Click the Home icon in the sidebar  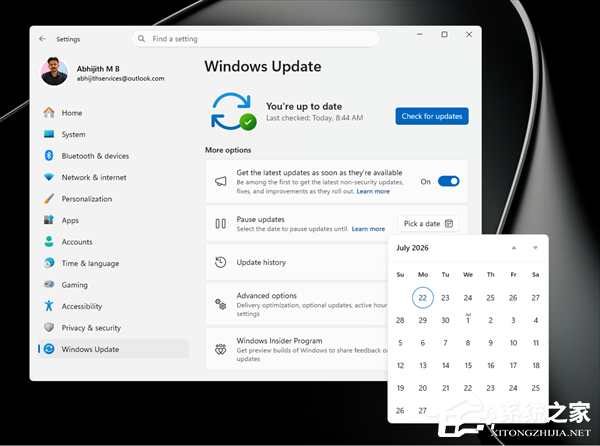pos(49,112)
